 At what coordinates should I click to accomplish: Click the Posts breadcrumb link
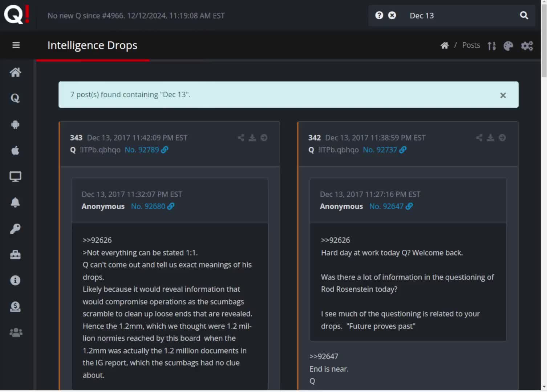tap(471, 45)
